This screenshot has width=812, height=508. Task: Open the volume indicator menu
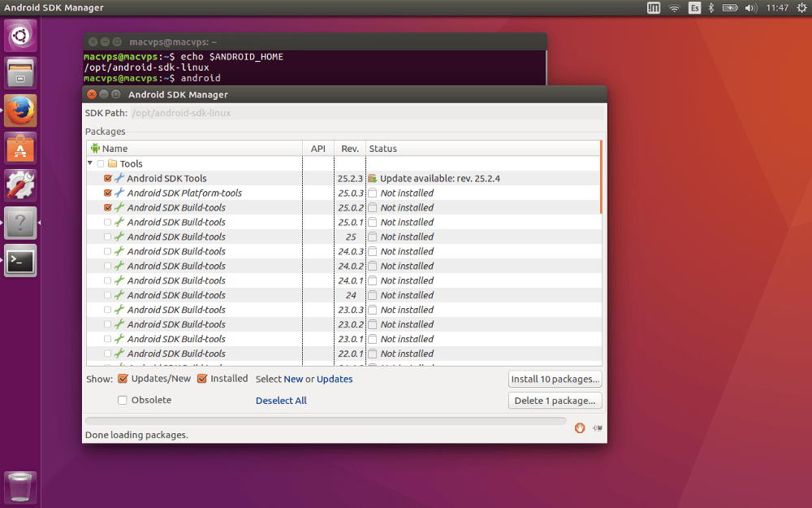click(751, 8)
